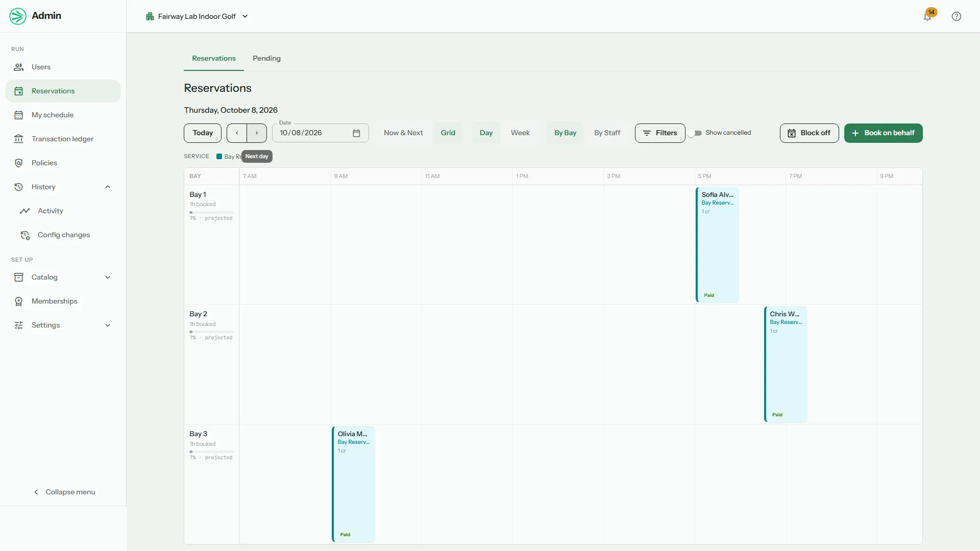Click the Settings sliders icon
The width and height of the screenshot is (980, 551).
pyautogui.click(x=19, y=325)
